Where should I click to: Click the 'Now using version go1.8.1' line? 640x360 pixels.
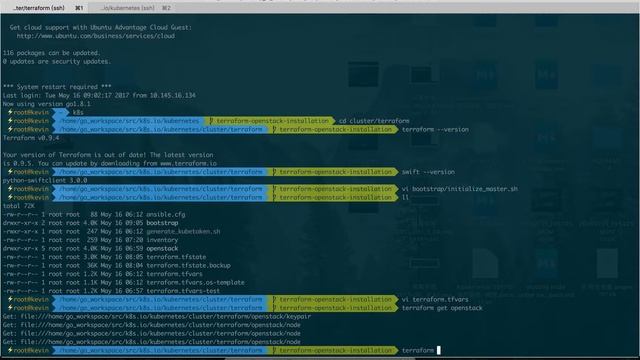coord(47,104)
